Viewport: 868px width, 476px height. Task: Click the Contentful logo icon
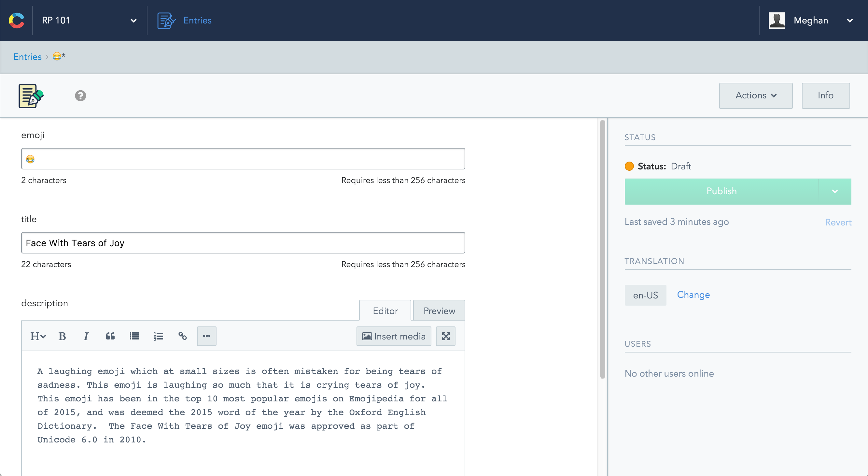(x=17, y=20)
